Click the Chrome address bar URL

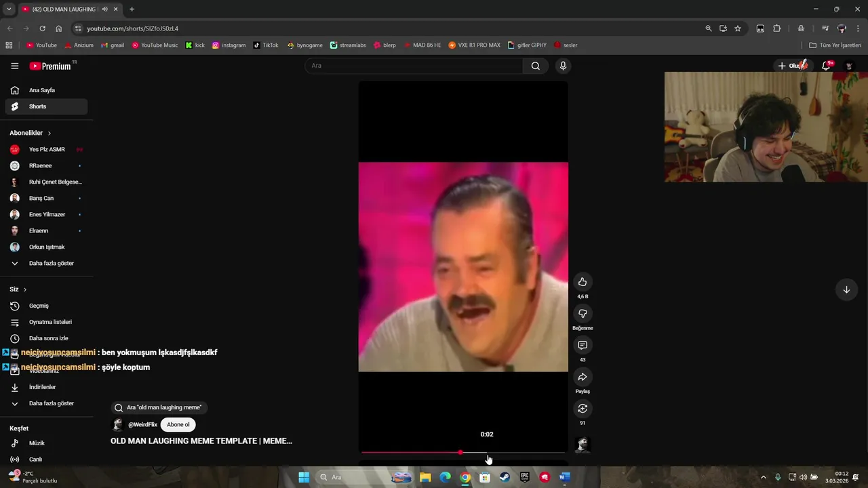[x=133, y=28]
